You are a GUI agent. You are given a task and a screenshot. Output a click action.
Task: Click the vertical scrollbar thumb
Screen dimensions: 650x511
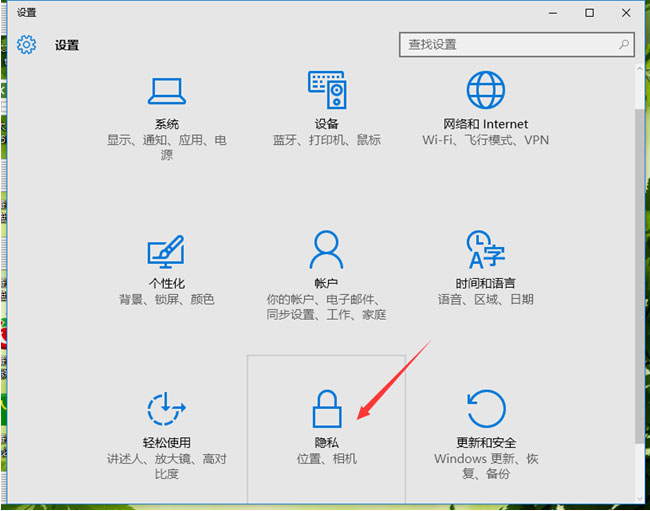point(640,276)
